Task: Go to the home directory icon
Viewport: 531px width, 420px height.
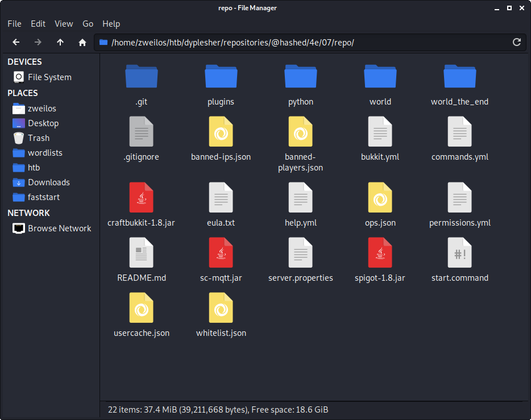Action: [x=82, y=42]
